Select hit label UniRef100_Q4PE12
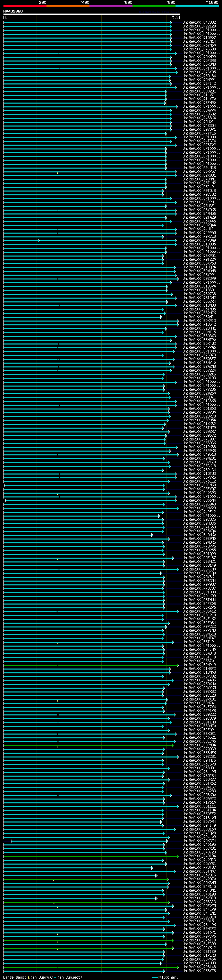Image resolution: width=222 pixels, height=980 pixels. [x=199, y=512]
